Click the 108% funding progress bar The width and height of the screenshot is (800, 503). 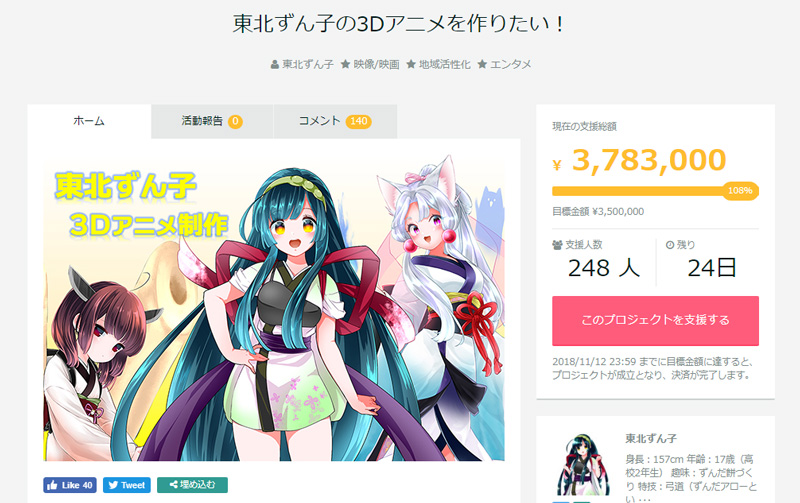coord(655,191)
